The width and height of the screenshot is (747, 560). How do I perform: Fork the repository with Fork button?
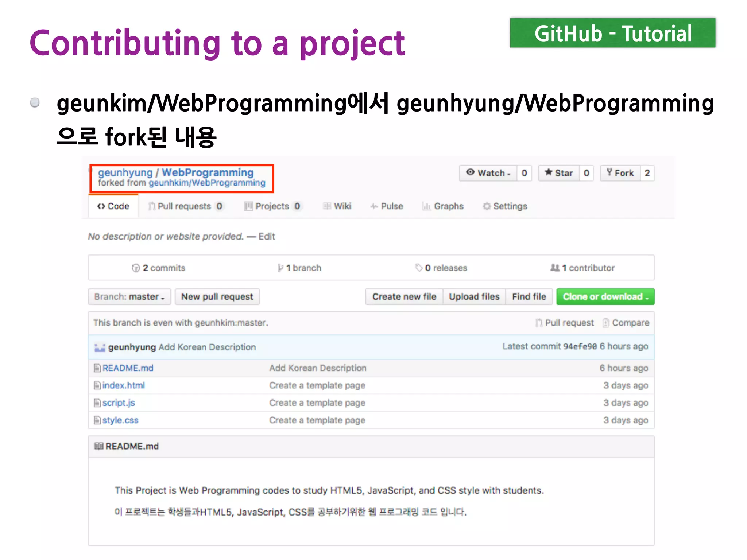(x=620, y=173)
